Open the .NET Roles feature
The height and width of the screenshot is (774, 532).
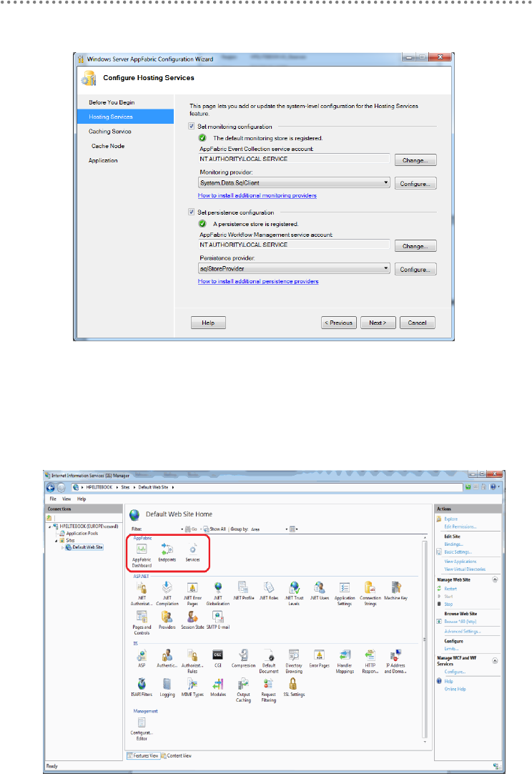[269, 590]
